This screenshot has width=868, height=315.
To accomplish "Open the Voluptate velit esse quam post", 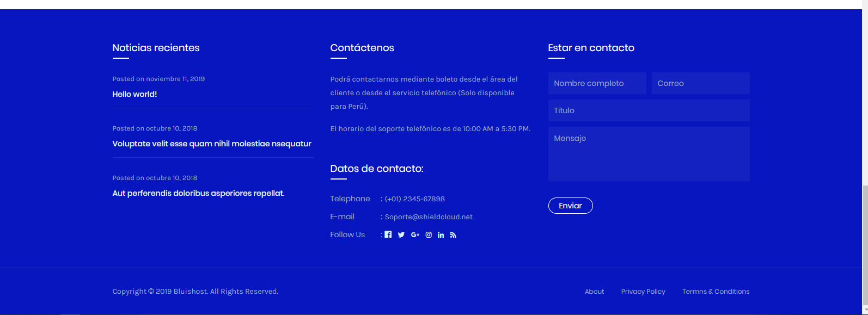I will (x=212, y=144).
